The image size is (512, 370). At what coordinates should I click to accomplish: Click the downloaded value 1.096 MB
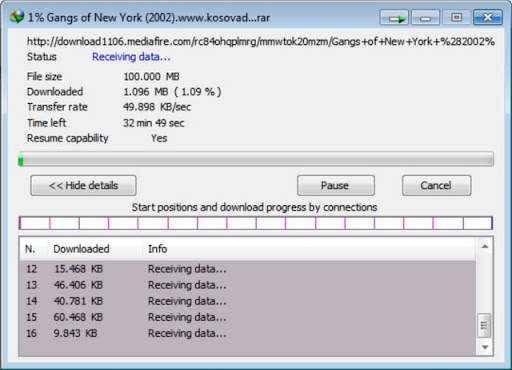click(172, 92)
